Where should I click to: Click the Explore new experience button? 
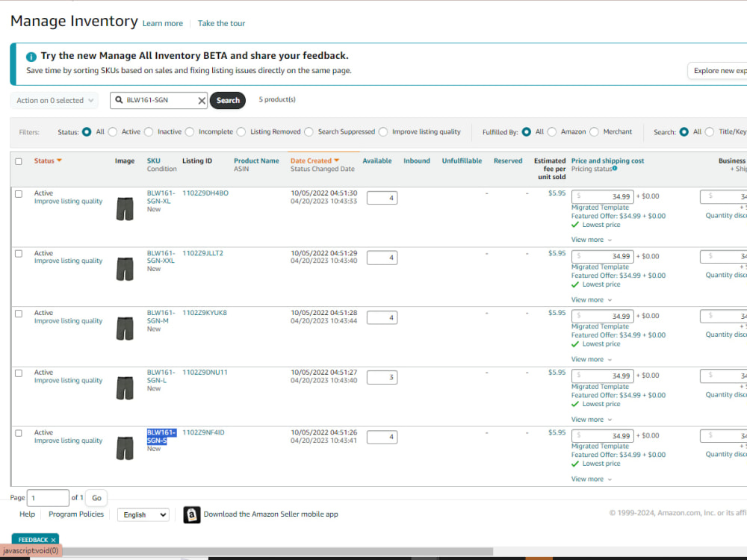[x=717, y=70]
